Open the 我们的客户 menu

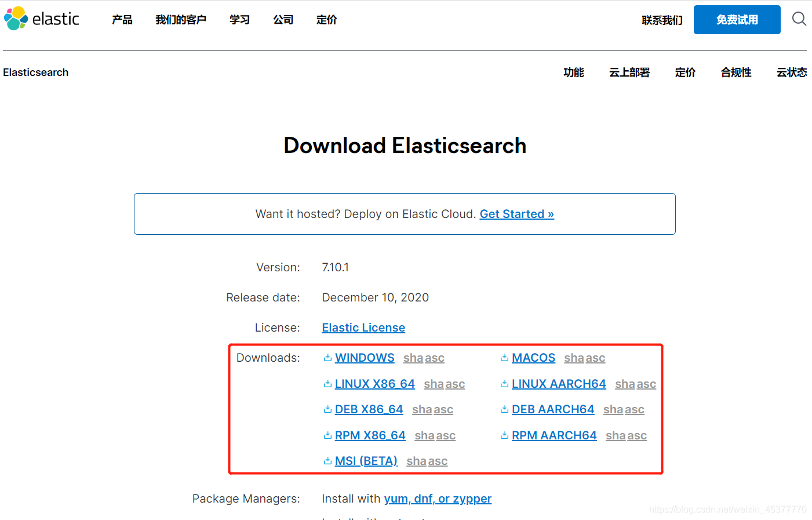[x=181, y=20]
